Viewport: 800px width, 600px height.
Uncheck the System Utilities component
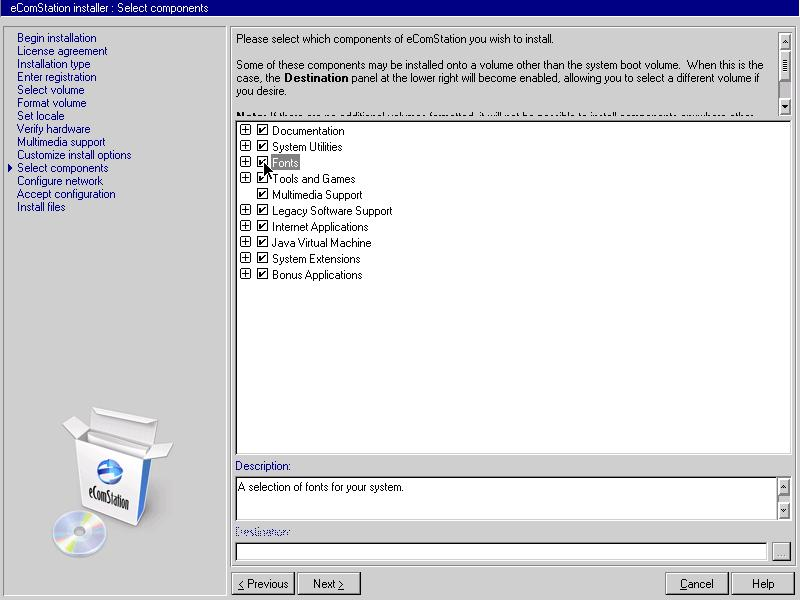coord(262,146)
